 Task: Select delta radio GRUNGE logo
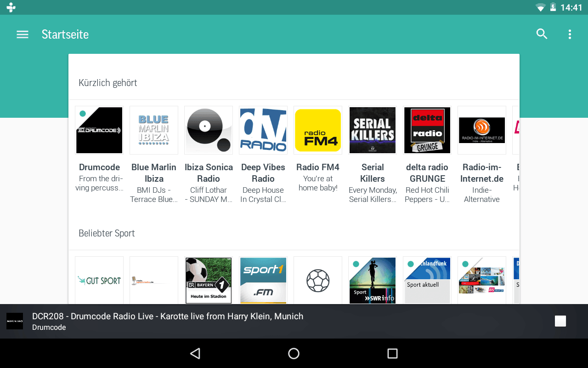[x=427, y=130]
